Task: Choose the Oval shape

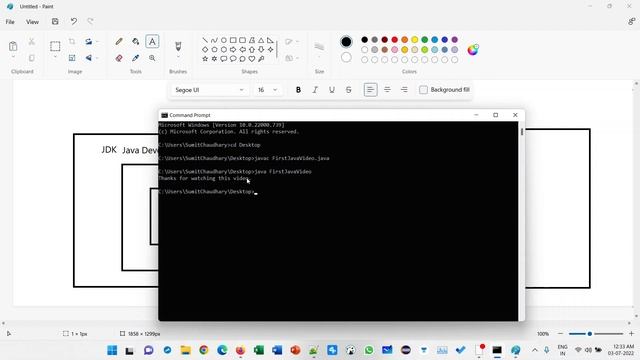Action: tap(224, 40)
